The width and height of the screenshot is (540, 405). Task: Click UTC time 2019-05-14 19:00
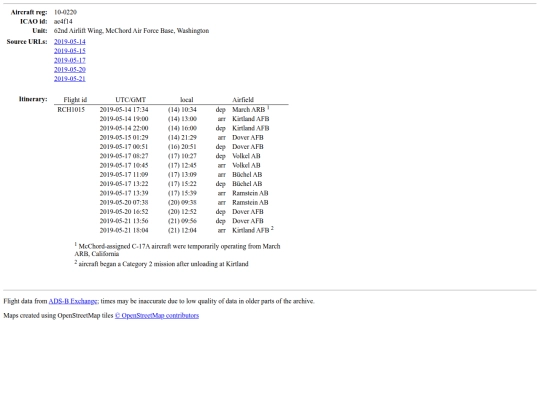(124, 119)
